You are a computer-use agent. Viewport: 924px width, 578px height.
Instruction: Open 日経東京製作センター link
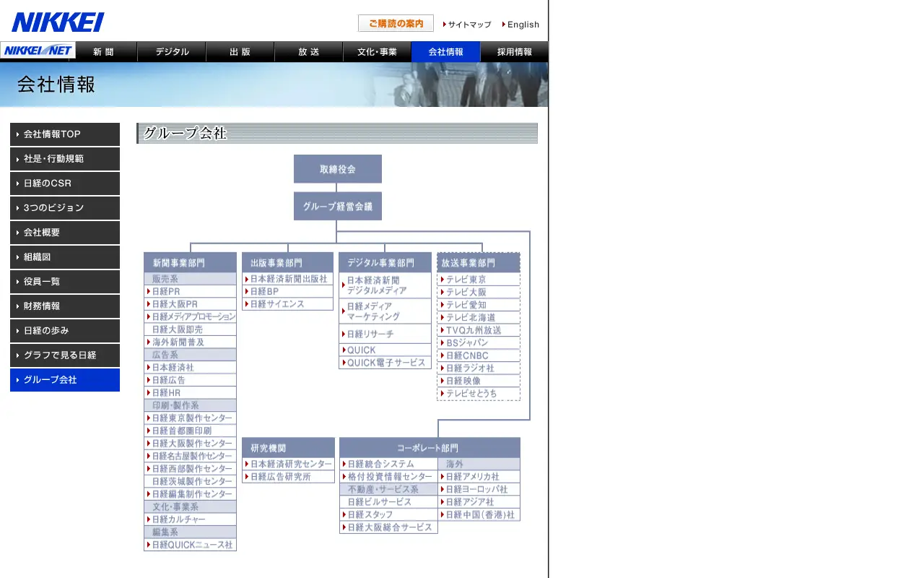click(x=191, y=418)
